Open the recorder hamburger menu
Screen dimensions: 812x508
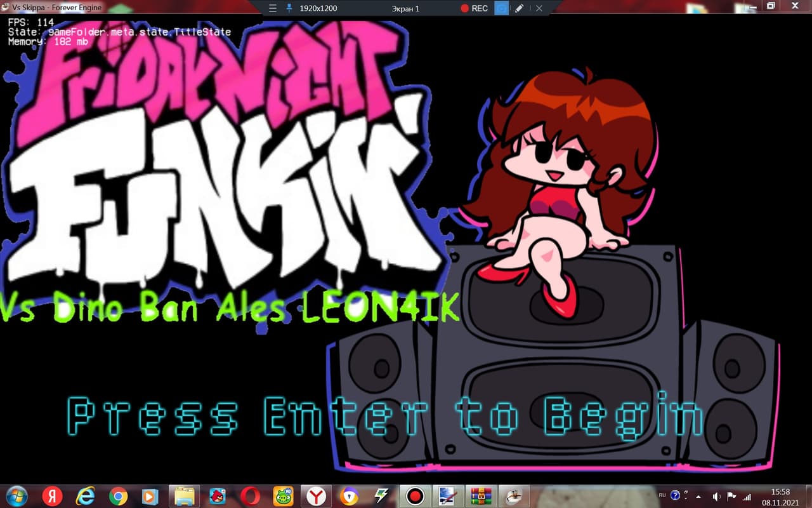click(273, 8)
